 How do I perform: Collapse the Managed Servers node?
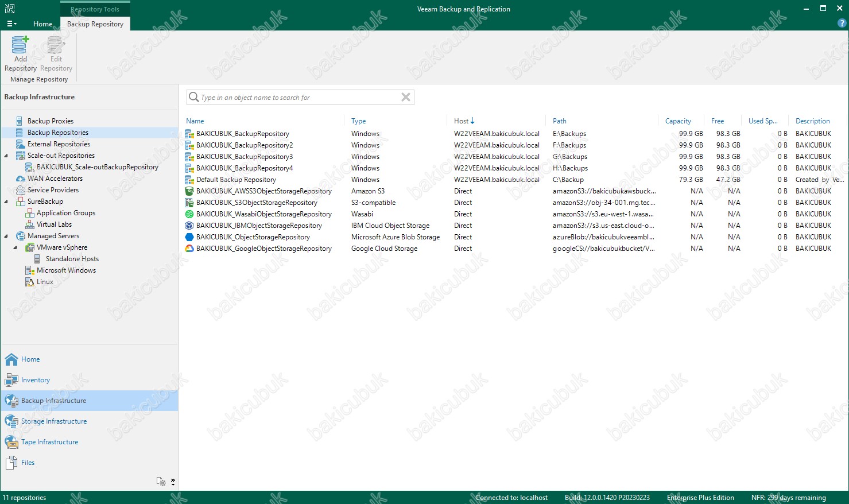(6, 236)
